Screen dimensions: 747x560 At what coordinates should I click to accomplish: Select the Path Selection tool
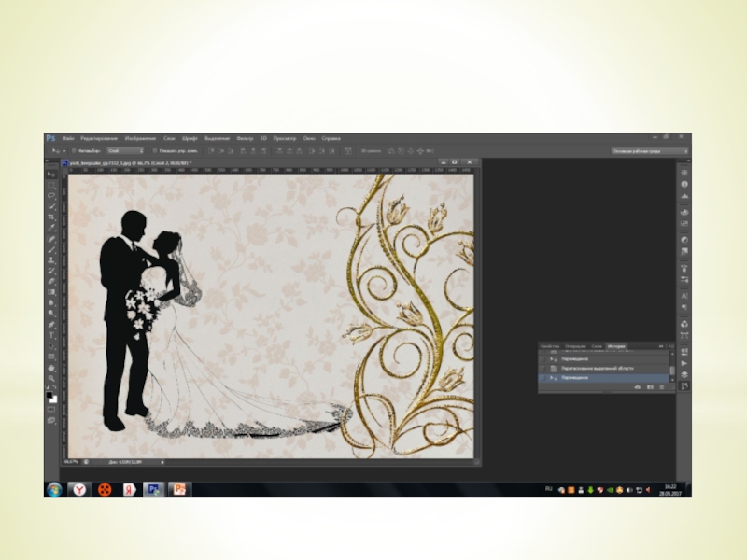click(x=51, y=346)
